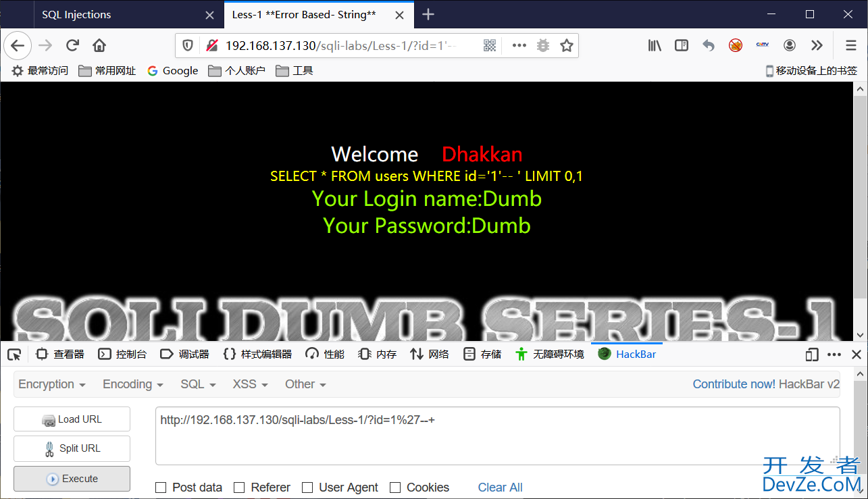Open the 工具 bookmarks folder
This screenshot has width=868, height=499.
(295, 71)
